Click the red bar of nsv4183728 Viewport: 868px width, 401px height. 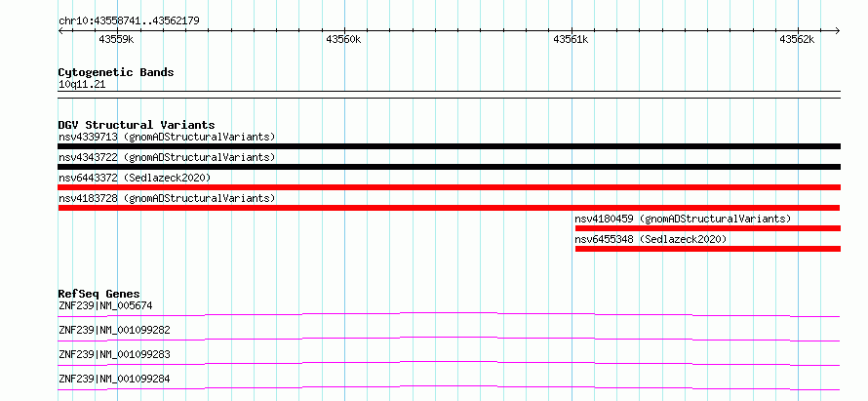coord(449,208)
